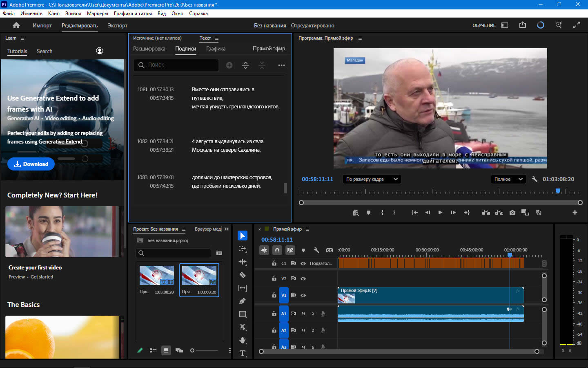Click the Export Frame camera icon
This screenshot has height=368, width=588.
512,213
